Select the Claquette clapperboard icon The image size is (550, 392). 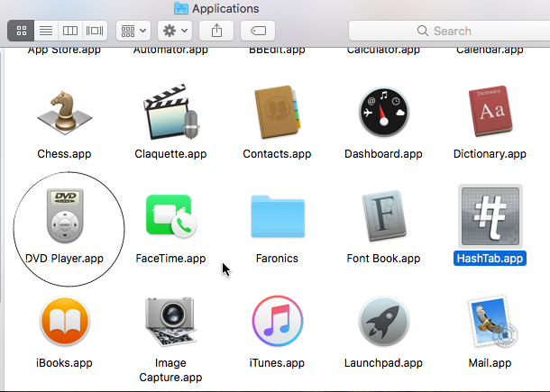click(x=171, y=112)
